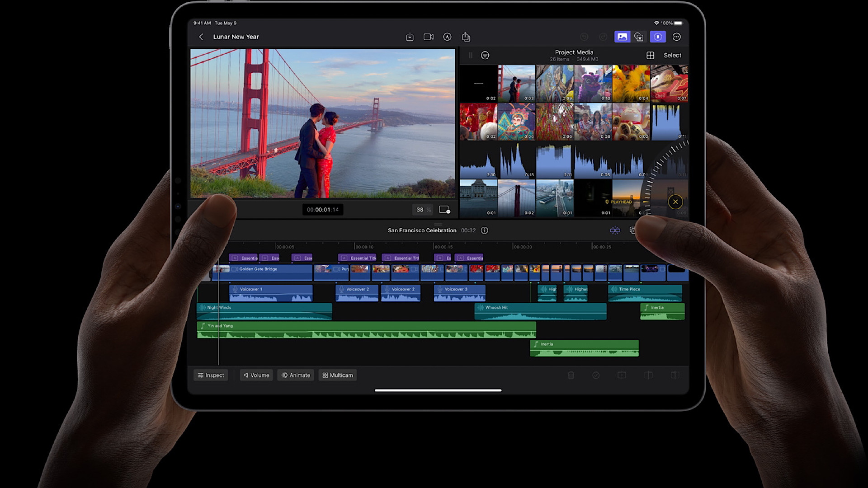Toggle the Project Media browser panel
This screenshot has height=488, width=868.
623,37
